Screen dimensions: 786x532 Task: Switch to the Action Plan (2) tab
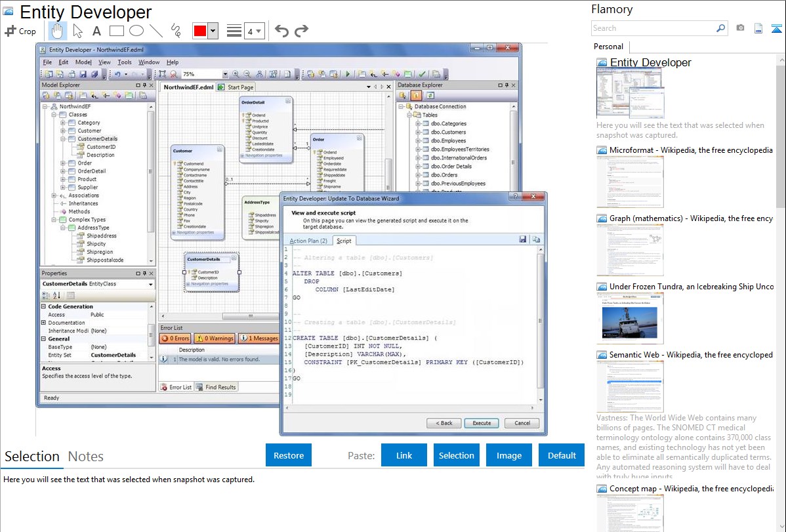pyautogui.click(x=308, y=241)
